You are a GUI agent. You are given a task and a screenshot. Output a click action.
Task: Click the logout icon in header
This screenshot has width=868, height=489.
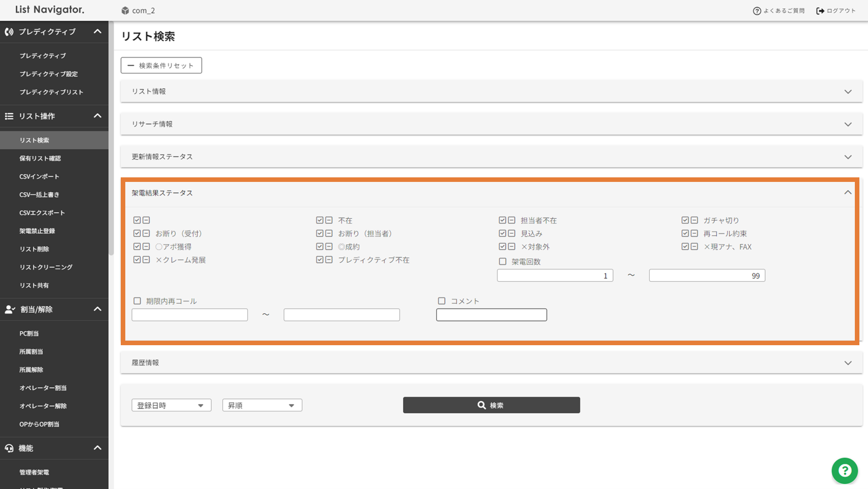click(x=820, y=11)
